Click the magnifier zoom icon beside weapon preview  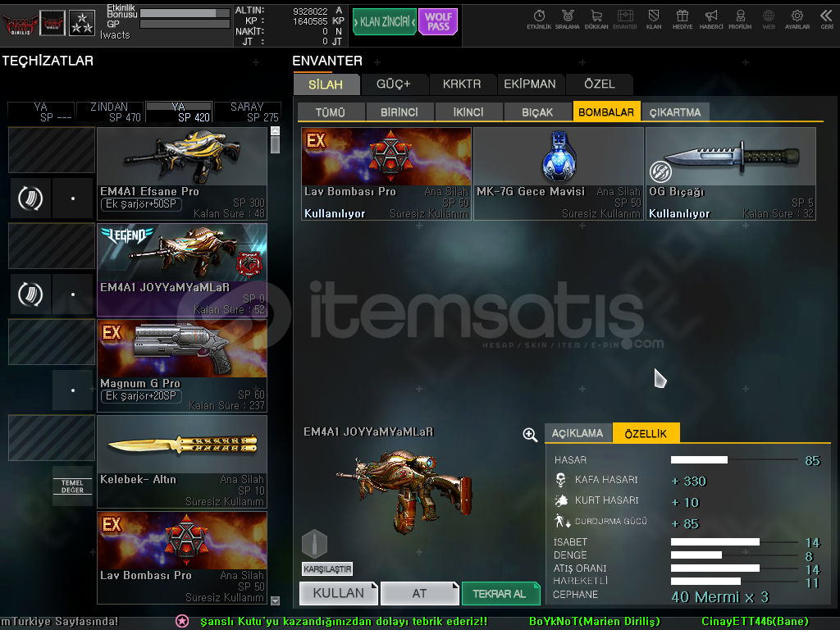530,435
